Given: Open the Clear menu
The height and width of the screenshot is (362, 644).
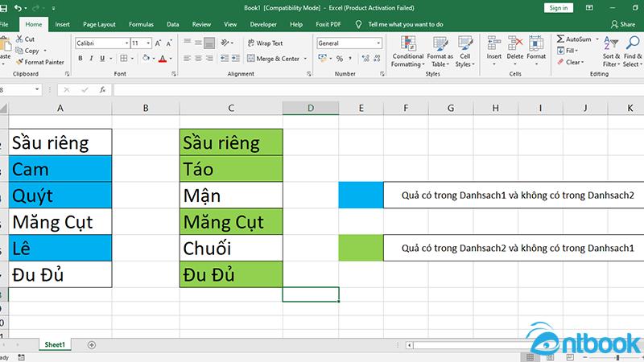Looking at the screenshot, I should tap(570, 62).
